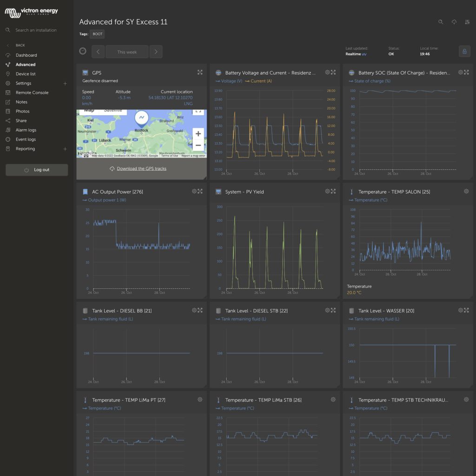Open the widget controls sliders icon
Image resolution: width=476 pixels, height=476 pixels.
pos(467,22)
